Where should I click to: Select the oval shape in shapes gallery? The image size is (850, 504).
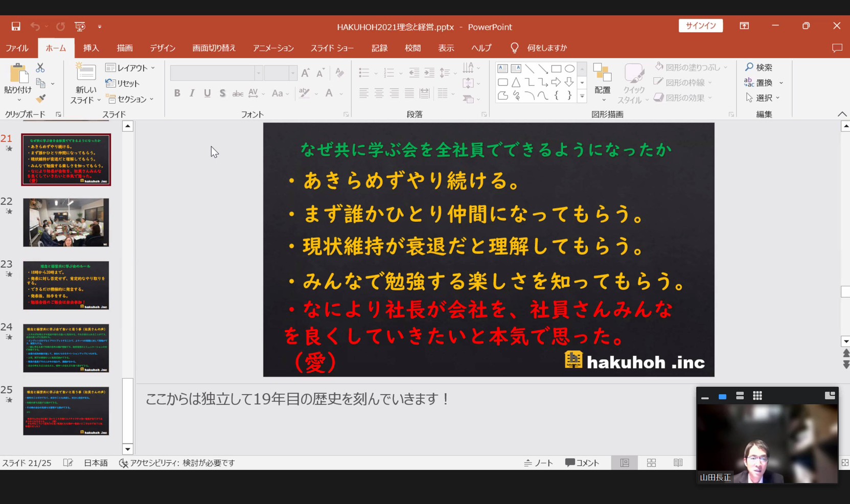569,68
